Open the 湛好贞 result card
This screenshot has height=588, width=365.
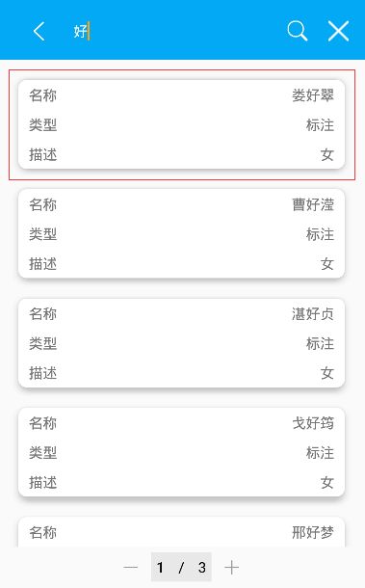(181, 343)
